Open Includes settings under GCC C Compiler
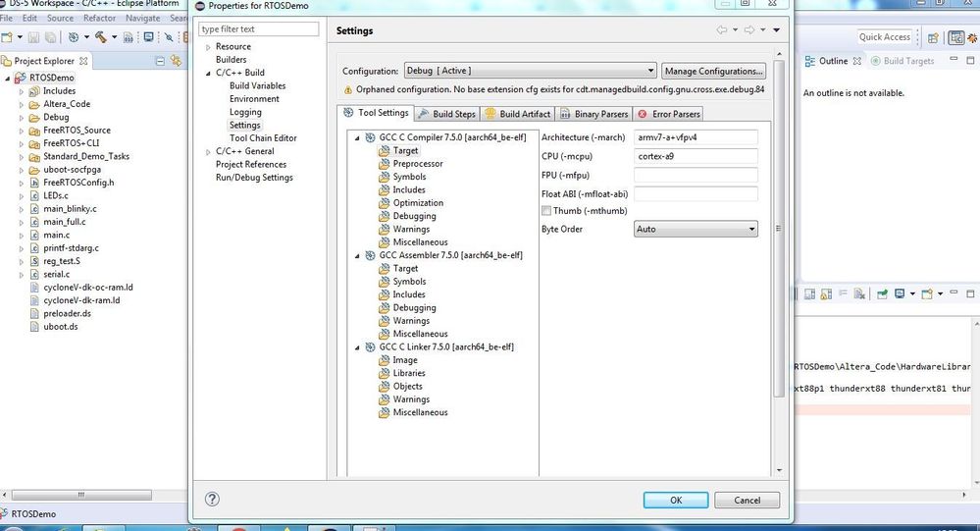This screenshot has height=531, width=980. pos(402,190)
